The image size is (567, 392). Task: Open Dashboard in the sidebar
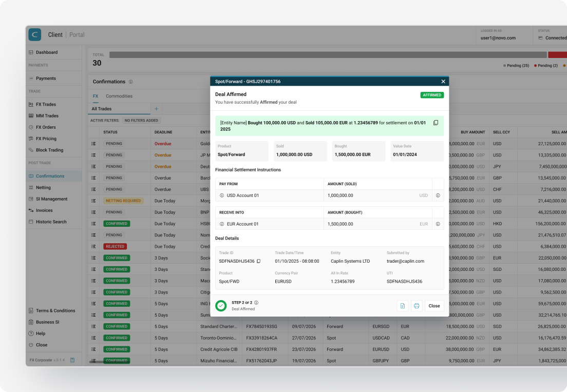(53, 52)
